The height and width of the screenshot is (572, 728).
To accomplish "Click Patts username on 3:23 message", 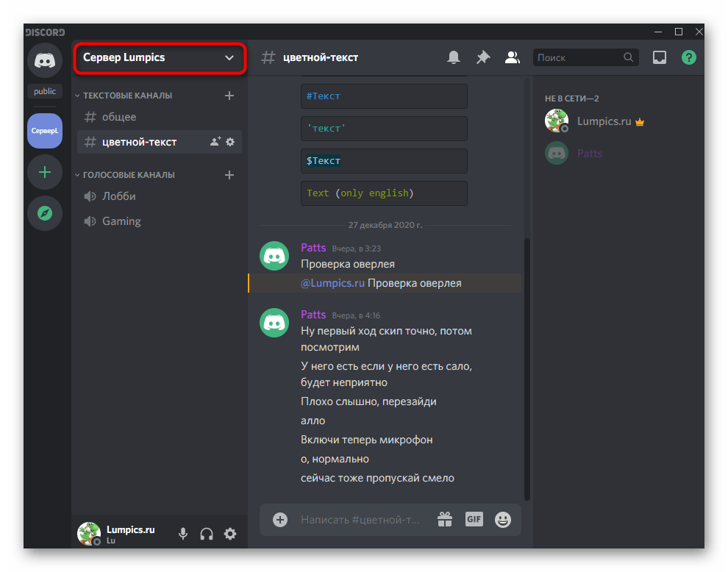I will (313, 248).
